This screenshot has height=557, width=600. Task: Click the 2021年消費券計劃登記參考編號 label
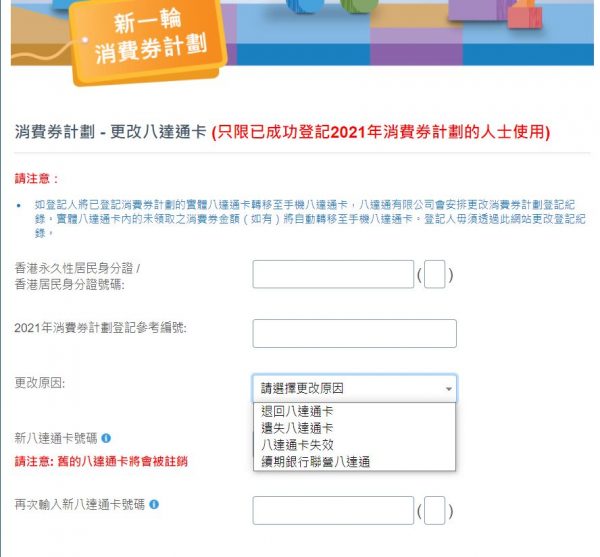[x=101, y=328]
